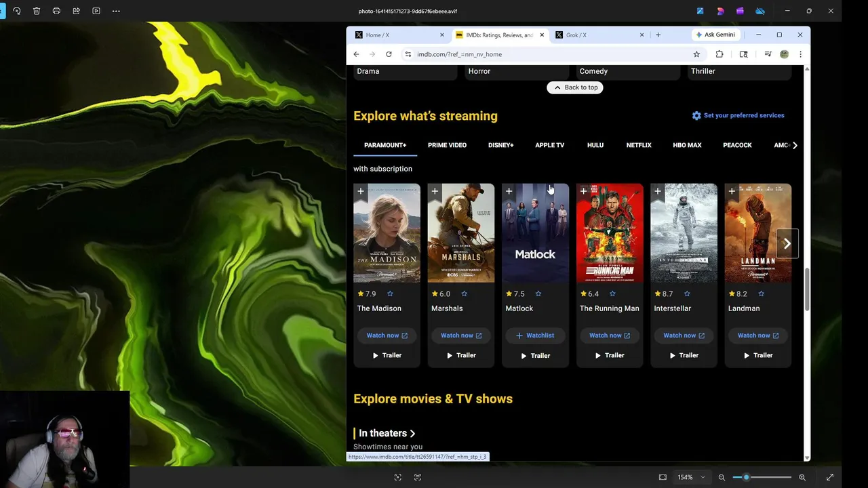Show next streaming titles with carousel arrow
This screenshot has width=868, height=488.
pos(787,243)
